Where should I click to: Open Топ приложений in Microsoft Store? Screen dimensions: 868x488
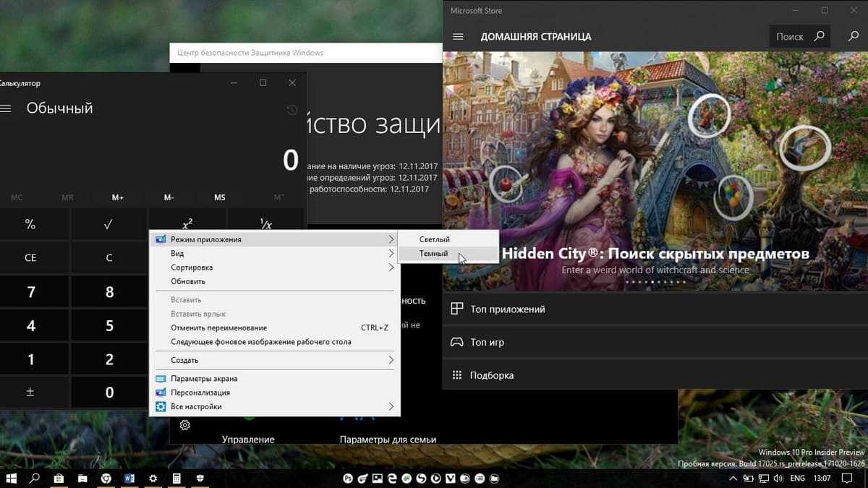(x=507, y=309)
